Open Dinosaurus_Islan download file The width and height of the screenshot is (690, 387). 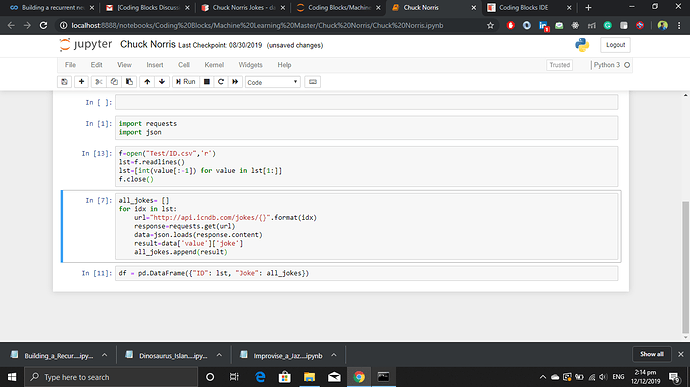[167, 355]
